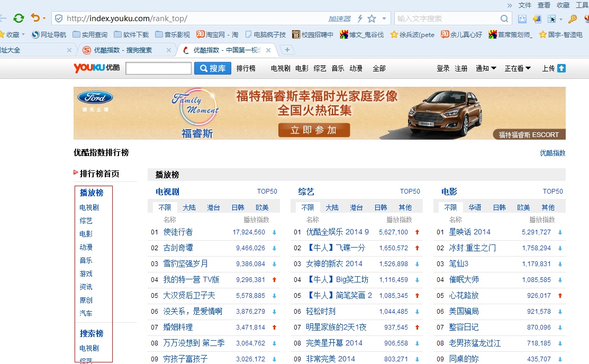Click the 输入文字搜索 browser search field

[x=447, y=19]
